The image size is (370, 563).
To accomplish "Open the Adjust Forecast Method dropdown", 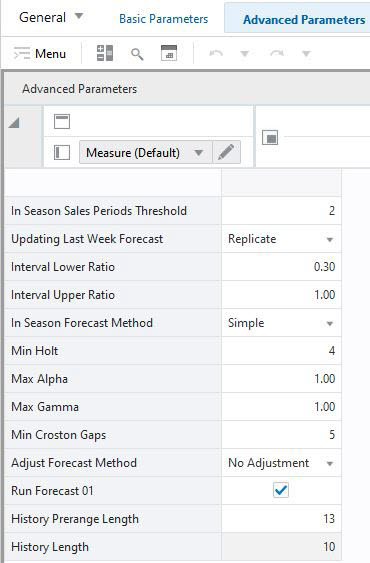I will pyautogui.click(x=281, y=463).
